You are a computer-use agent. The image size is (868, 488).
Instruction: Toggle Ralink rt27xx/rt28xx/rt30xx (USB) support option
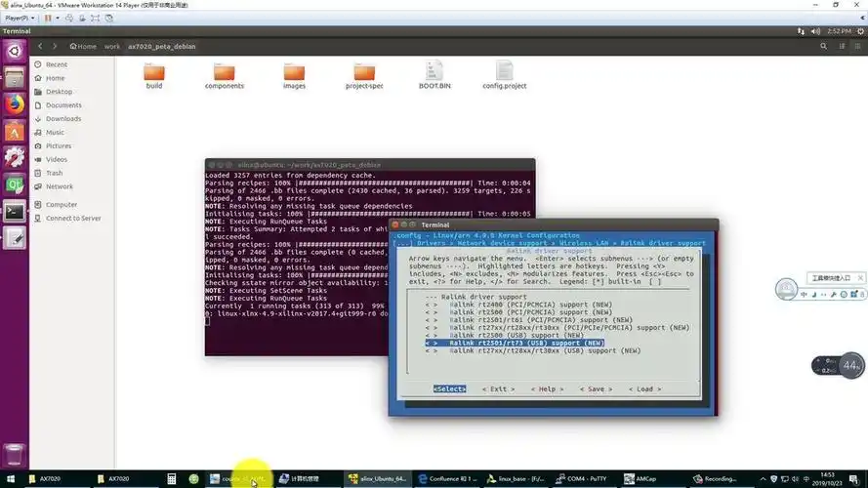532,350
